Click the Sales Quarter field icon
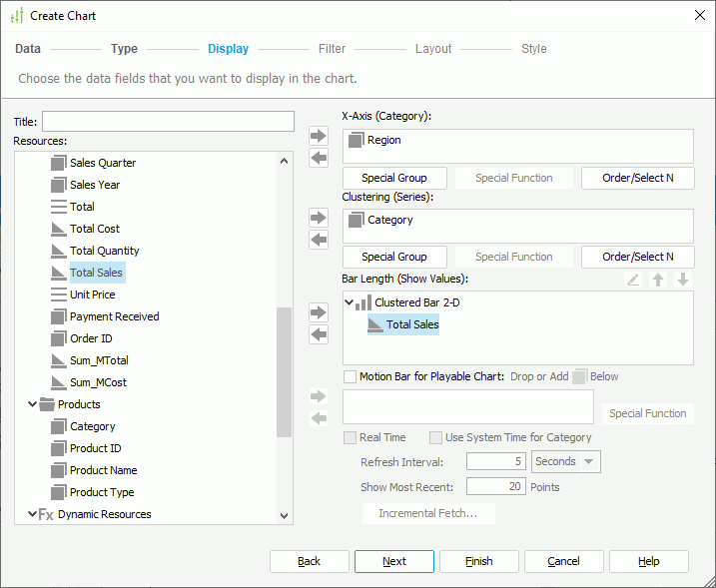The image size is (716, 588). 59,163
